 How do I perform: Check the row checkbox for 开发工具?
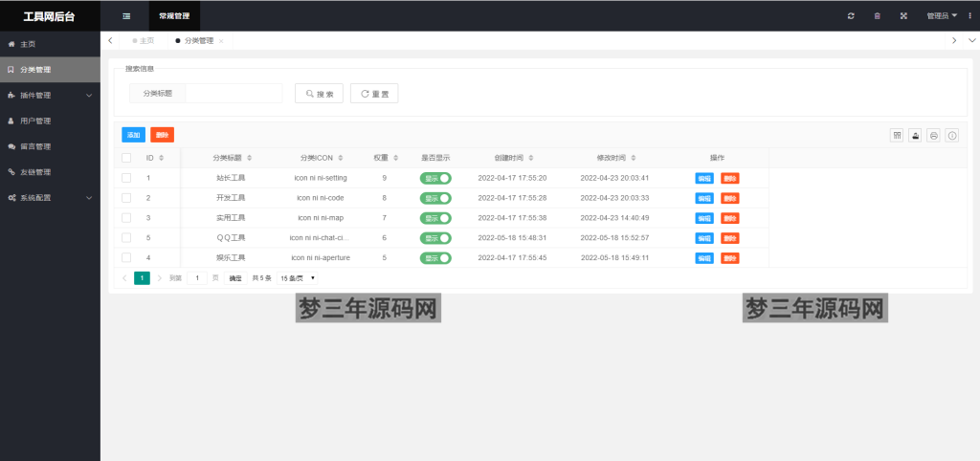pos(126,198)
